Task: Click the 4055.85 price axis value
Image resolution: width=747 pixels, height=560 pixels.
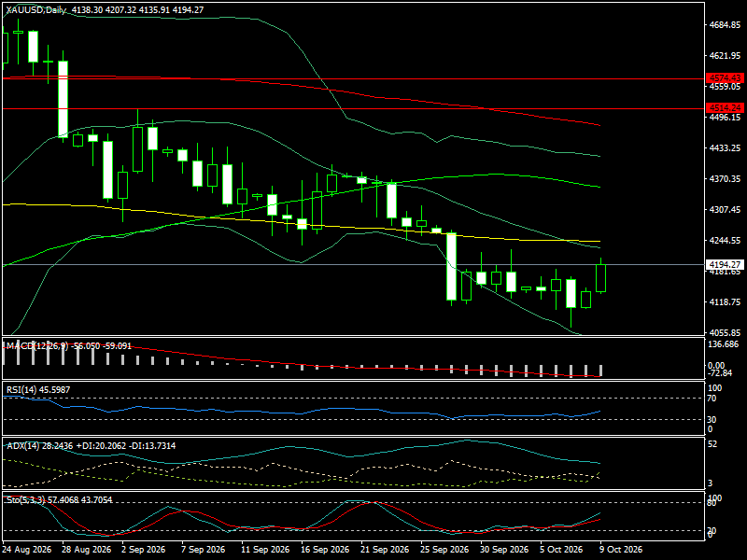Action: [x=725, y=332]
